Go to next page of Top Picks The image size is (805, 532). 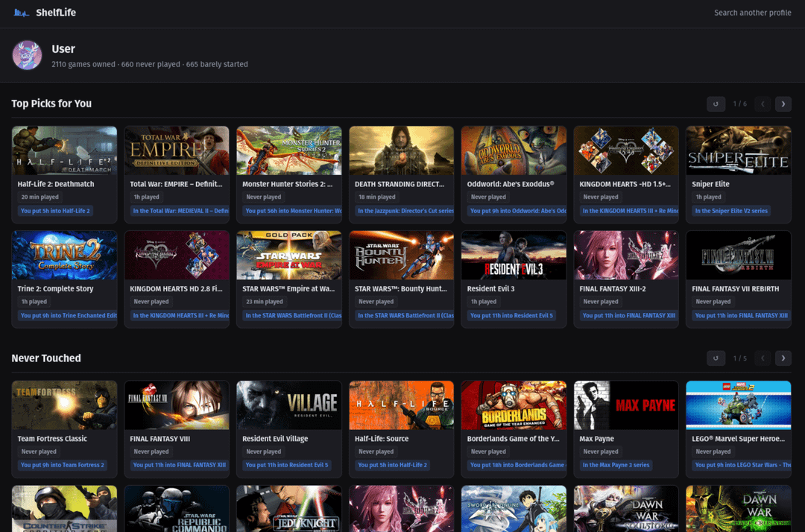pyautogui.click(x=783, y=104)
